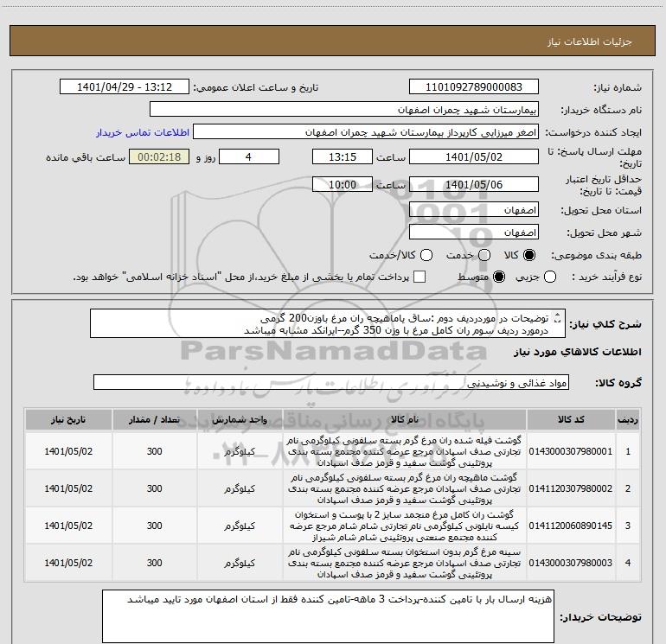Click the goods group field مواد غذائی و نوشیدنی
Viewport: 666px width, 644px height.
[x=331, y=382]
